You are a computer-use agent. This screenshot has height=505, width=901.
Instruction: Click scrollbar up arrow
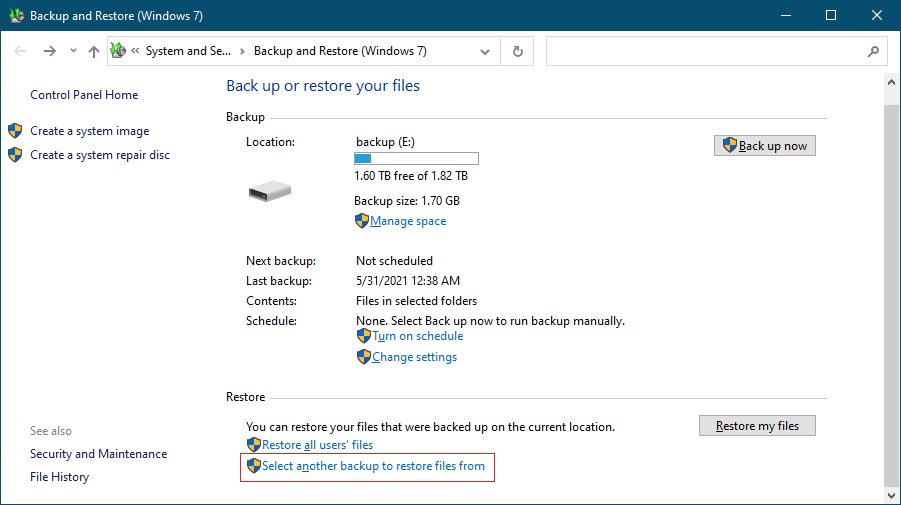891,82
